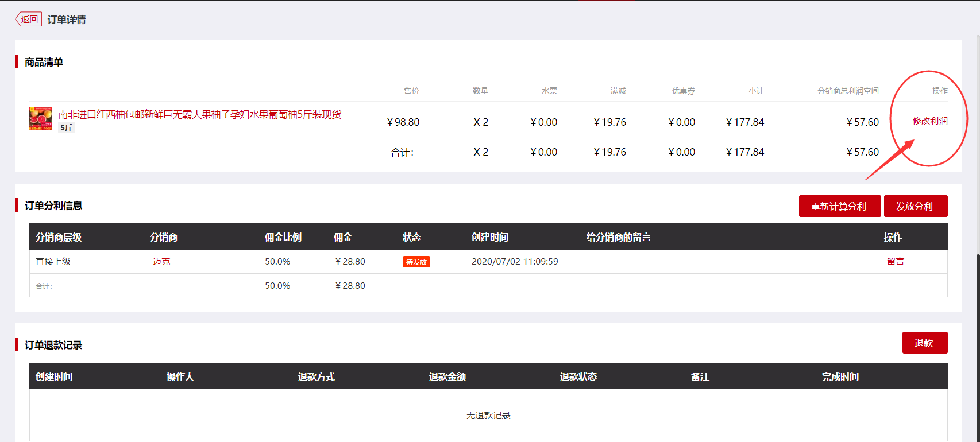Open distributor 迈克 link
Screen dimensions: 980x442
pyautogui.click(x=161, y=262)
